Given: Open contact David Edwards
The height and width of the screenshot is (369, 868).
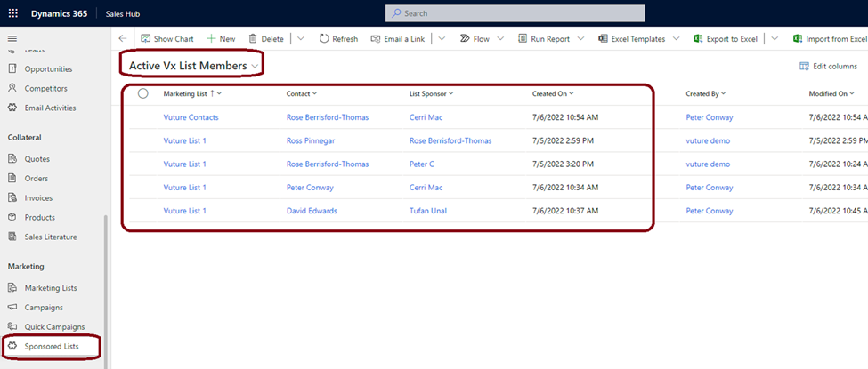Looking at the screenshot, I should pos(312,211).
